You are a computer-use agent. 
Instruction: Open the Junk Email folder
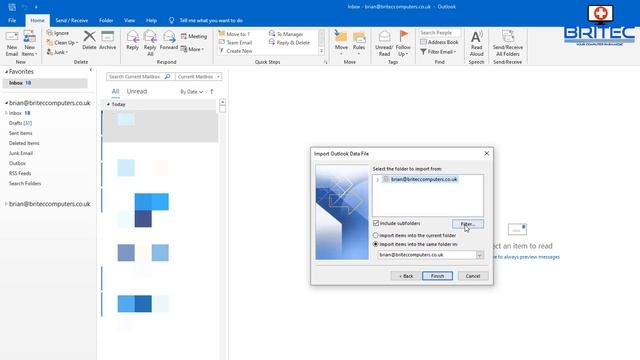pyautogui.click(x=21, y=153)
